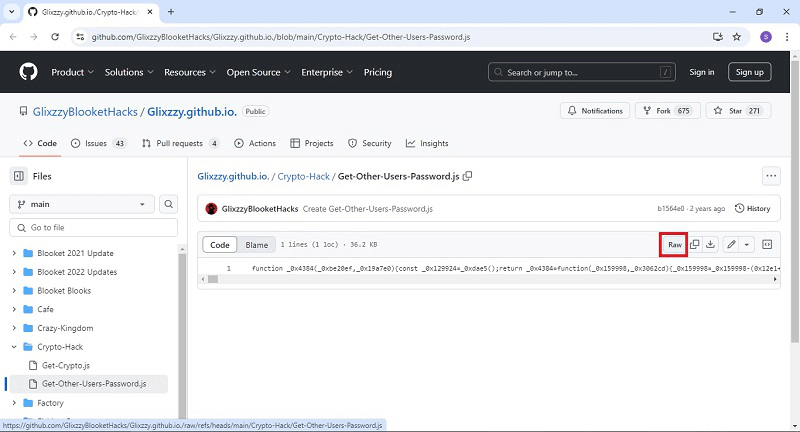Click History button

(x=753, y=209)
